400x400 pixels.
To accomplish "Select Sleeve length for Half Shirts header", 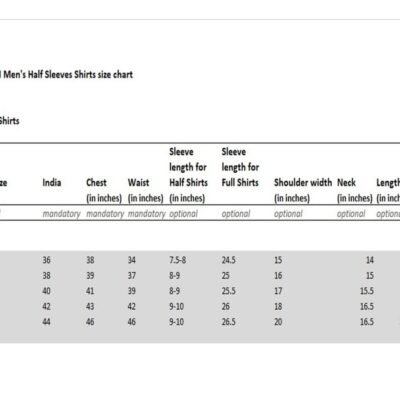I will 188,175.
